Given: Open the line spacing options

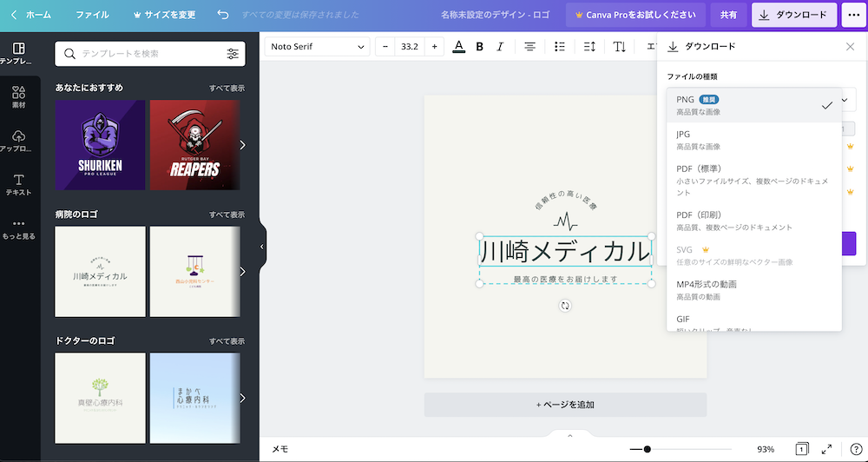Looking at the screenshot, I should click(589, 47).
